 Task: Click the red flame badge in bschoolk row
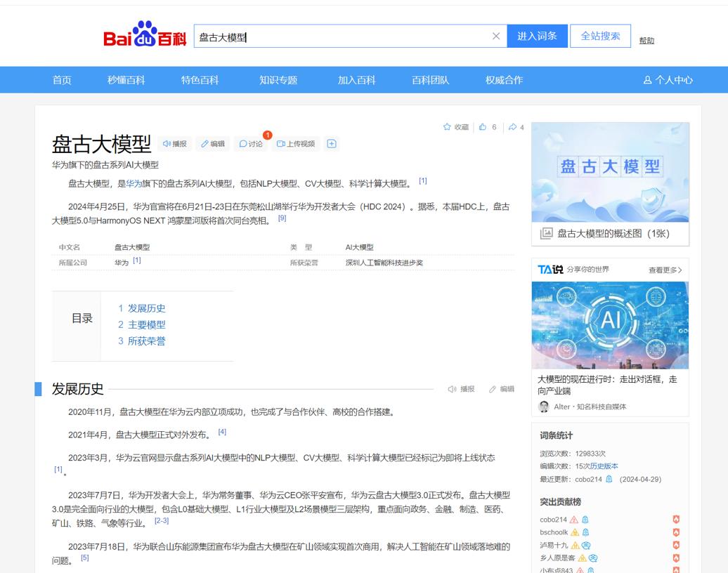(676, 532)
